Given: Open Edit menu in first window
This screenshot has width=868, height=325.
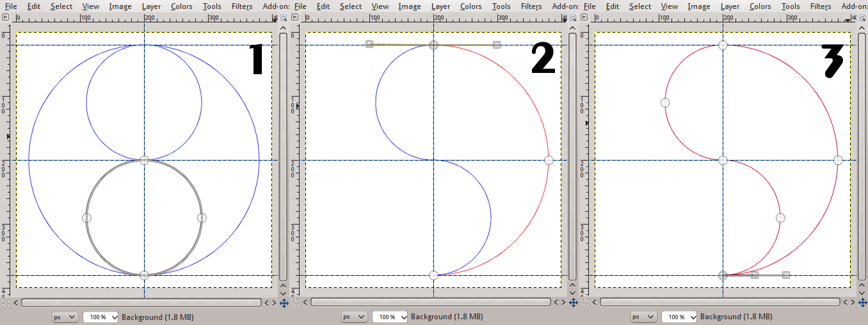Looking at the screenshot, I should 35,6.
